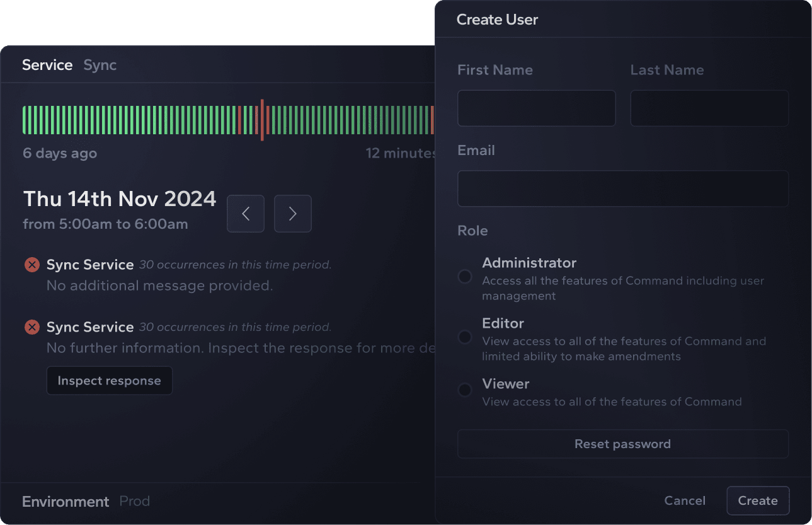Select the Editor role
This screenshot has width=812, height=525.
[464, 337]
